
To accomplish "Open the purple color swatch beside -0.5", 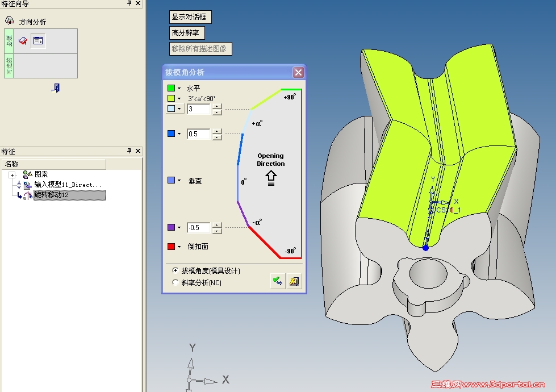I will coord(172,227).
